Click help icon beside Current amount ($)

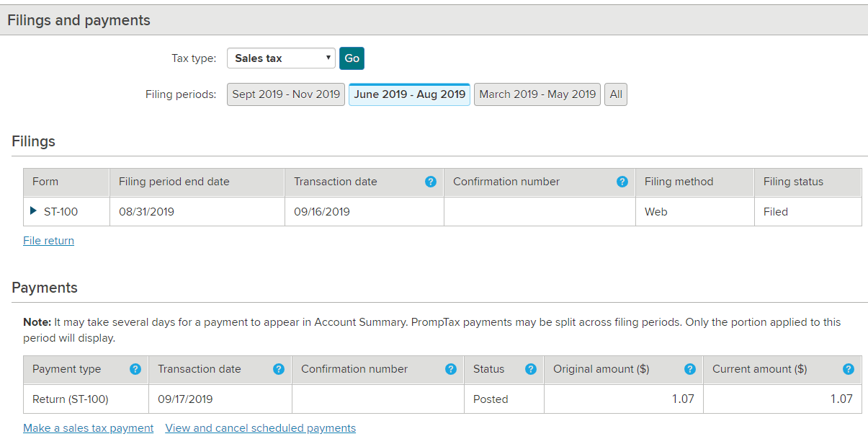tap(849, 369)
